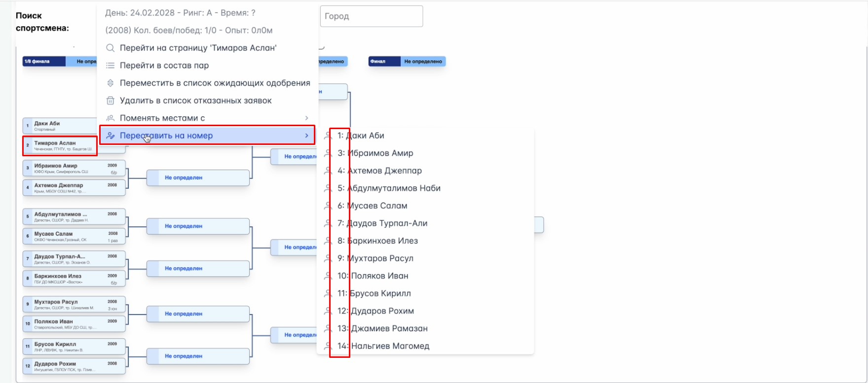Click the 'Город' input field
868x383 pixels.
pos(371,16)
